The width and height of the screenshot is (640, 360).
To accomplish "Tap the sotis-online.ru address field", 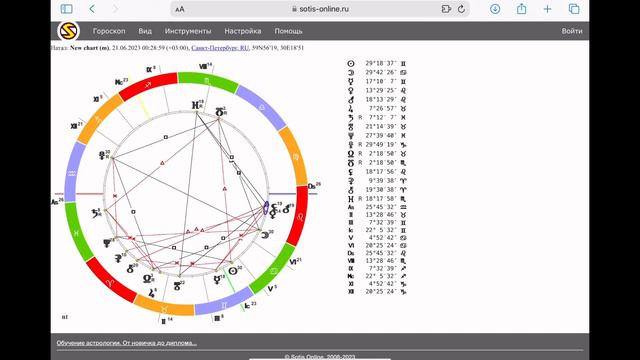I will (x=320, y=9).
